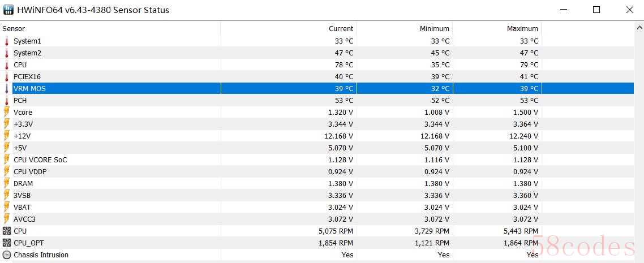Click the fan icon beside CPU_OPT
644x263 pixels.
(x=7, y=243)
